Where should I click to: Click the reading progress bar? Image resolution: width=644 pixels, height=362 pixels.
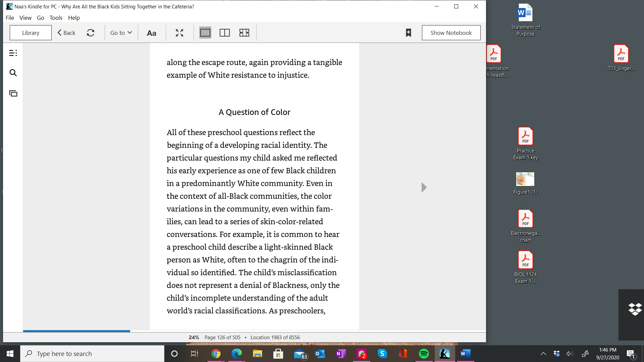click(x=254, y=331)
